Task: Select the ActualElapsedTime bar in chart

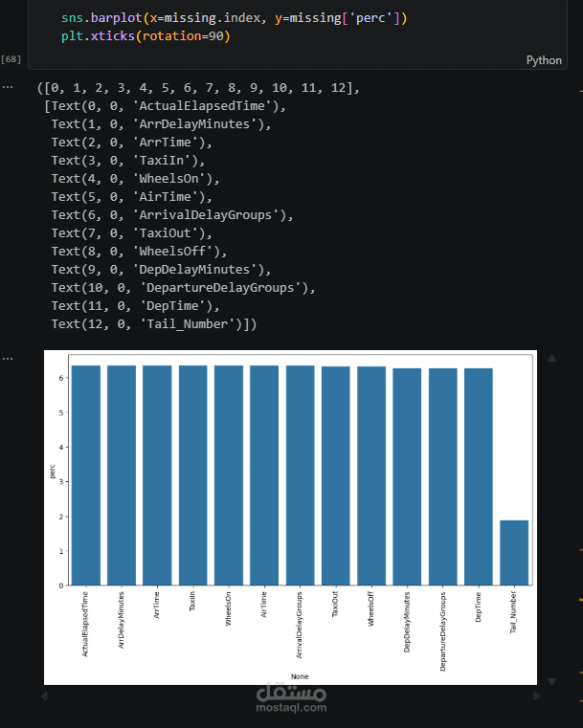Action: coord(86,474)
